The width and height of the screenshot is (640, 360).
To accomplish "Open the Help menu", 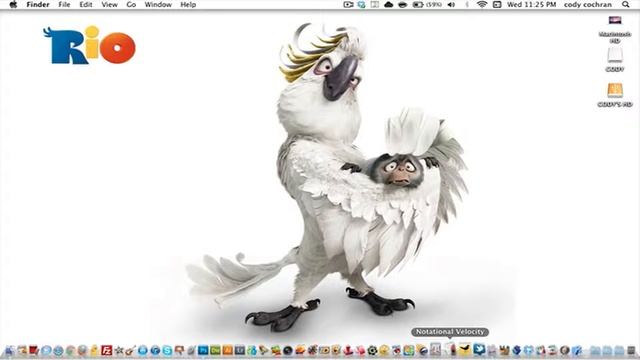I will [188, 5].
